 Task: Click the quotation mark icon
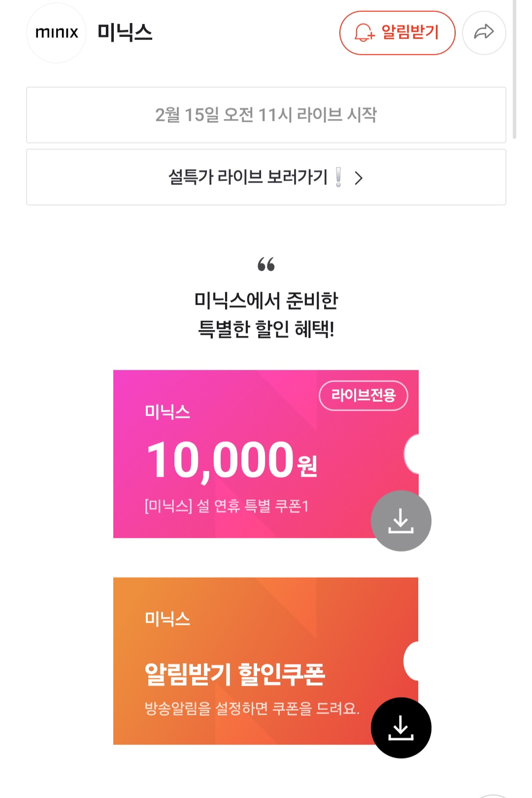266,265
